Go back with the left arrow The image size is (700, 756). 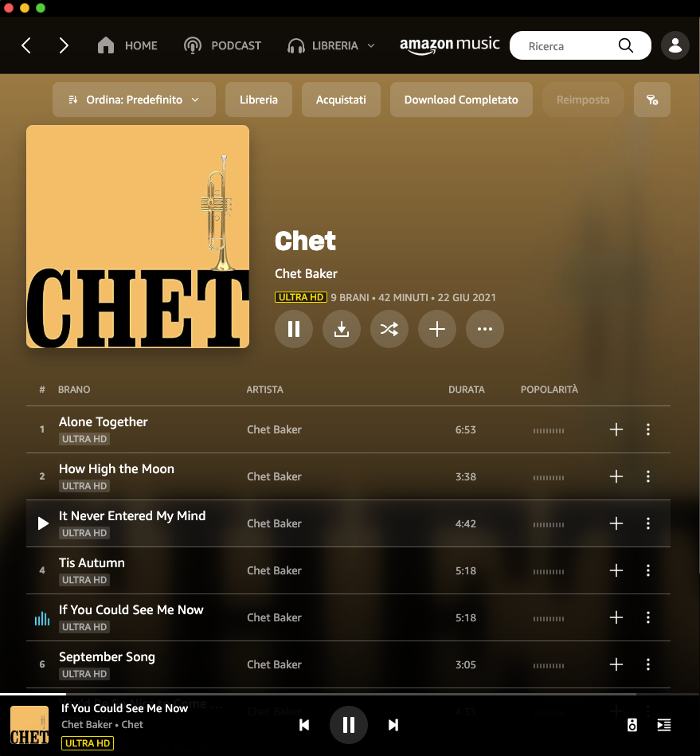click(x=26, y=45)
